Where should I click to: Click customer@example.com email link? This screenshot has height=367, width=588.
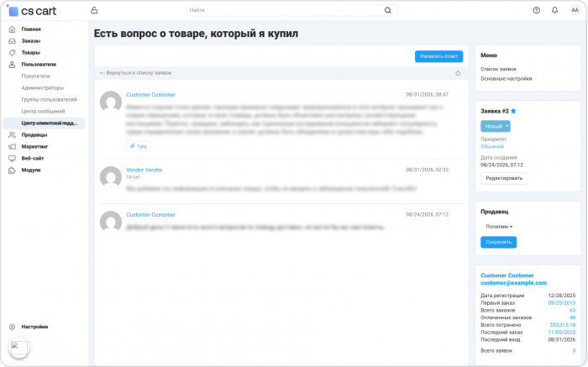(514, 283)
